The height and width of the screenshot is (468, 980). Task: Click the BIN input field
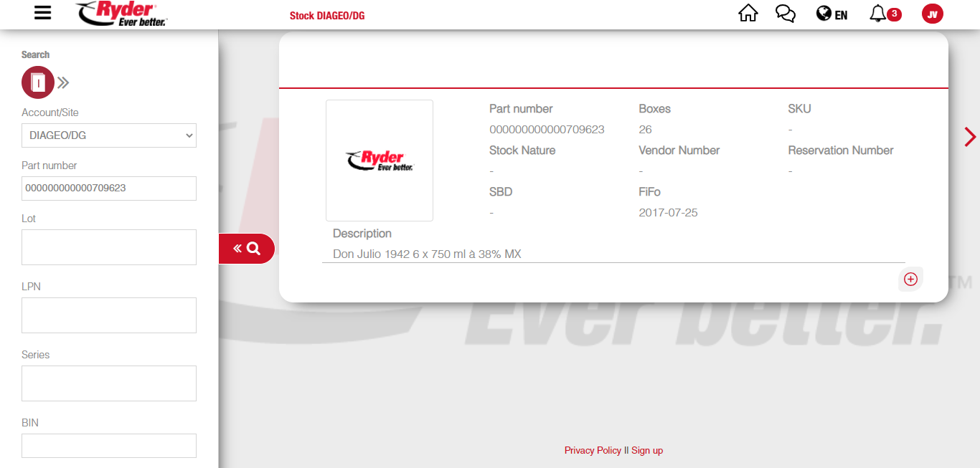pos(109,445)
